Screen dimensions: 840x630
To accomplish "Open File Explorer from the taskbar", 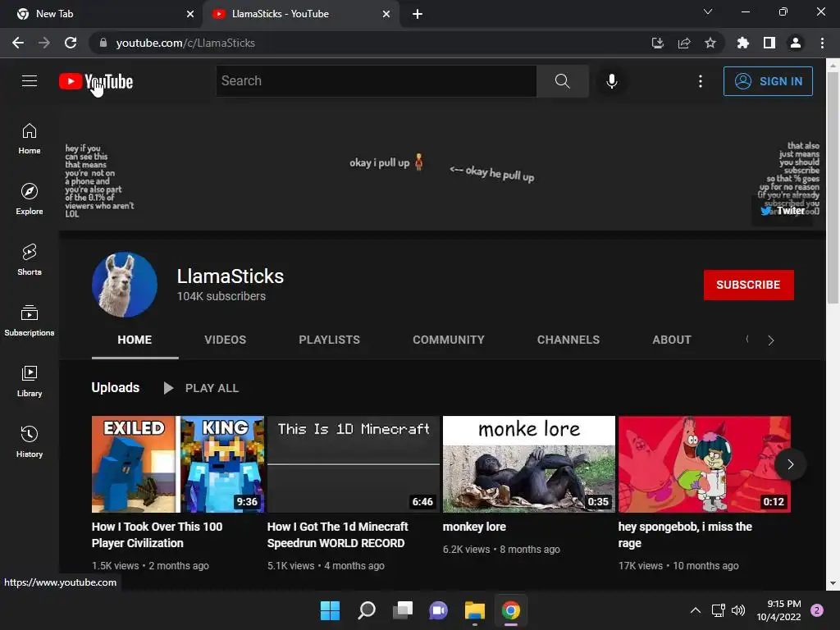I will coord(475,610).
